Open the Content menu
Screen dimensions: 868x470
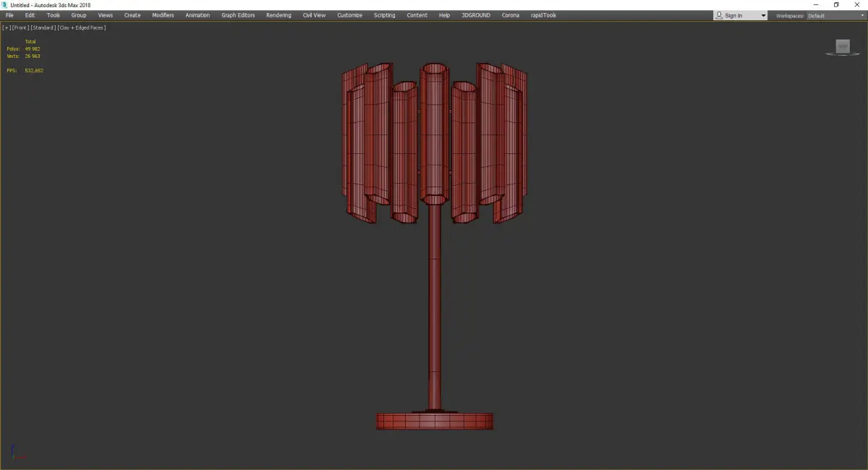click(417, 15)
